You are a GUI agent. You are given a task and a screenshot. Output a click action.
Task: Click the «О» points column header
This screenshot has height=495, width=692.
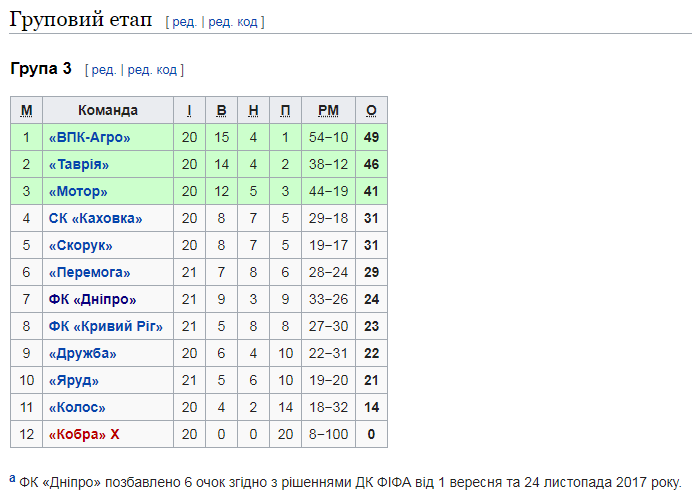[x=371, y=110]
